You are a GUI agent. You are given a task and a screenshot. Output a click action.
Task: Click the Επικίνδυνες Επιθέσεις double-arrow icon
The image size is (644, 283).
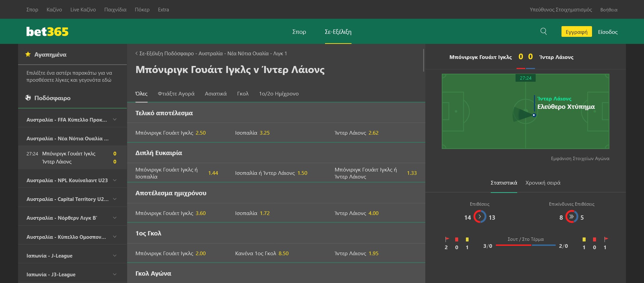pos(572,217)
